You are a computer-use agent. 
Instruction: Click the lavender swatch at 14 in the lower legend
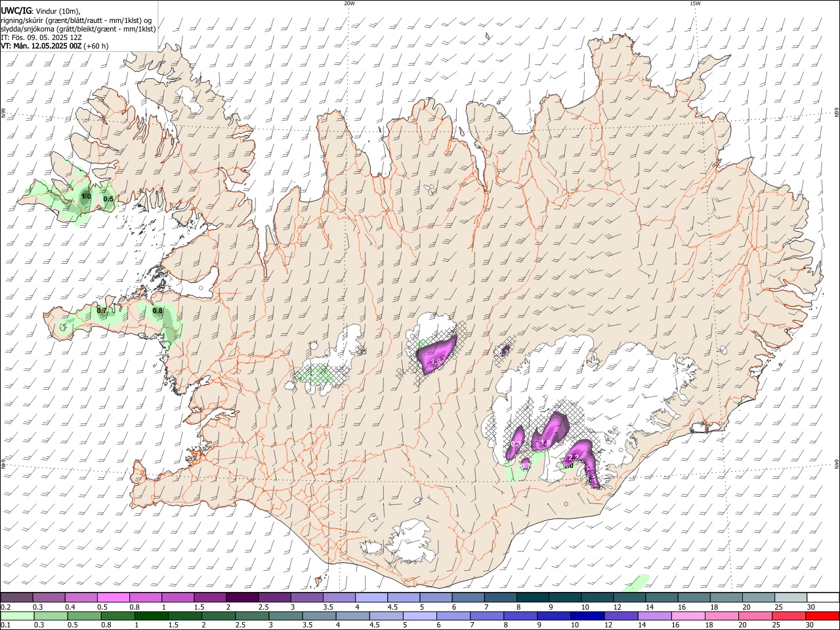coord(655,616)
